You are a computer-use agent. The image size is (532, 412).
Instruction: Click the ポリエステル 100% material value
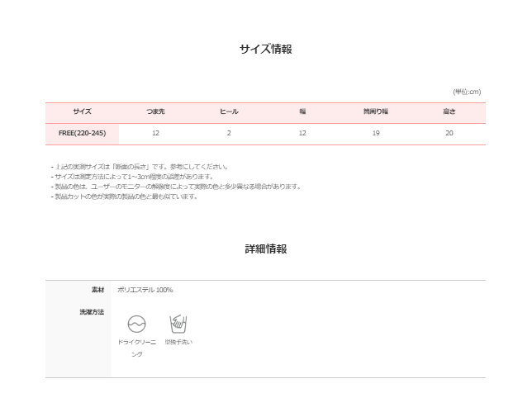pos(145,290)
